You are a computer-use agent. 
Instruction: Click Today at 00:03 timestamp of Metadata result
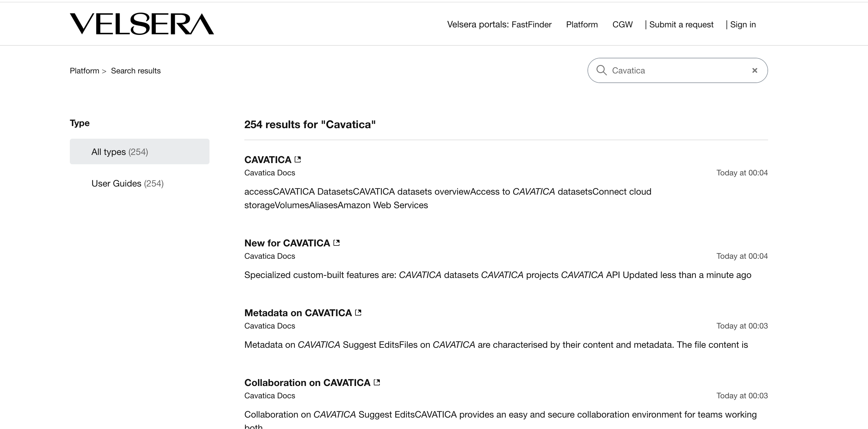(742, 326)
